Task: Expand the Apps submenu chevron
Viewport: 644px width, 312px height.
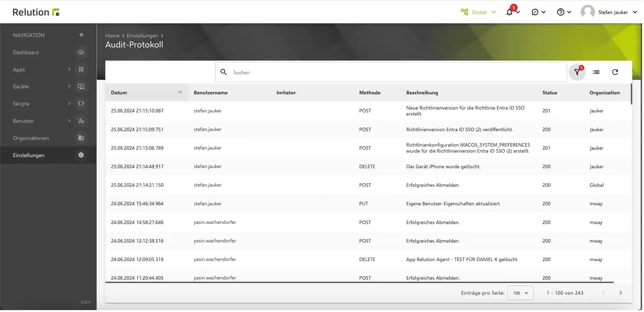Action: (69, 69)
